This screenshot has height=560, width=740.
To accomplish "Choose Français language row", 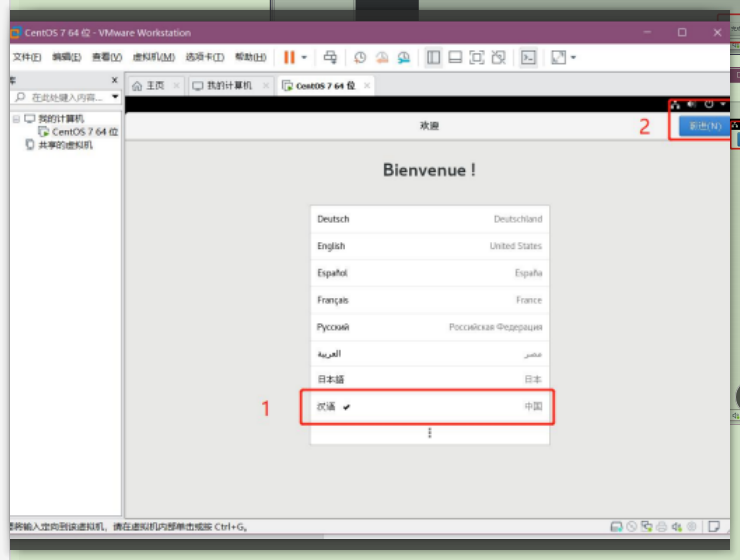I will point(429,300).
